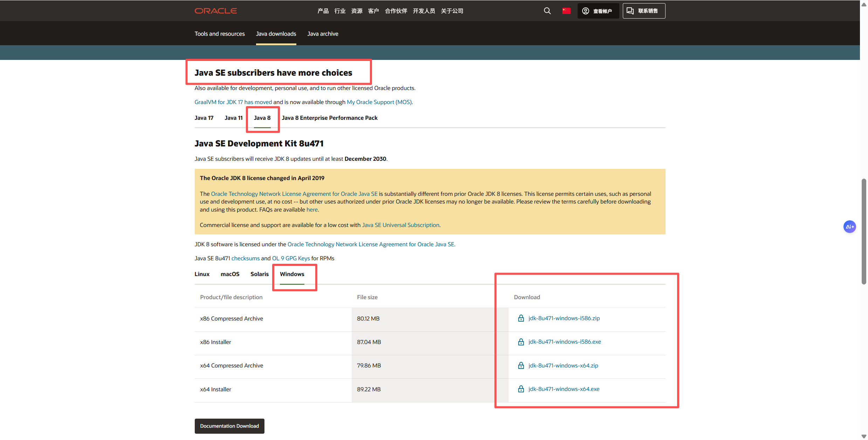
Task: Download jdk-8u471-windows-x64.zip
Action: [563, 365]
